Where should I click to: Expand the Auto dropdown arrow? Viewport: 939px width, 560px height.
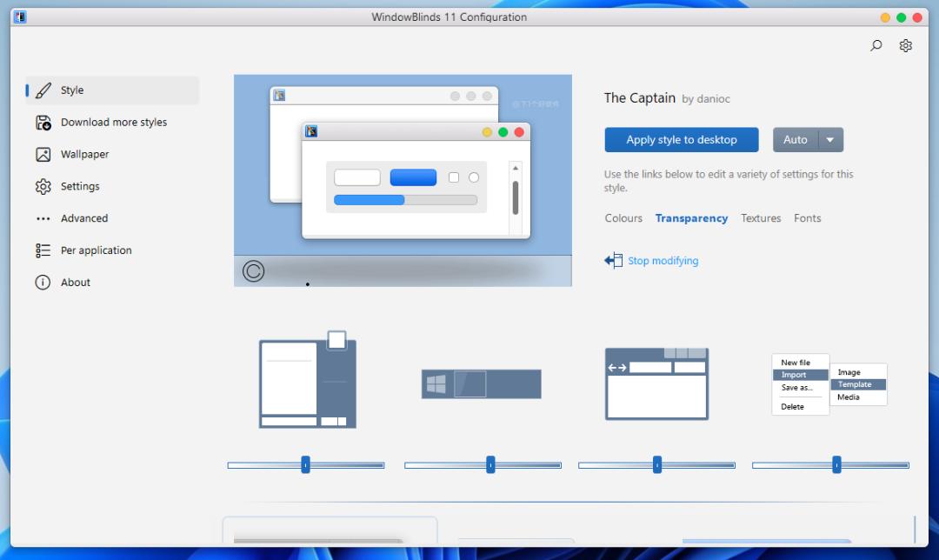[830, 140]
